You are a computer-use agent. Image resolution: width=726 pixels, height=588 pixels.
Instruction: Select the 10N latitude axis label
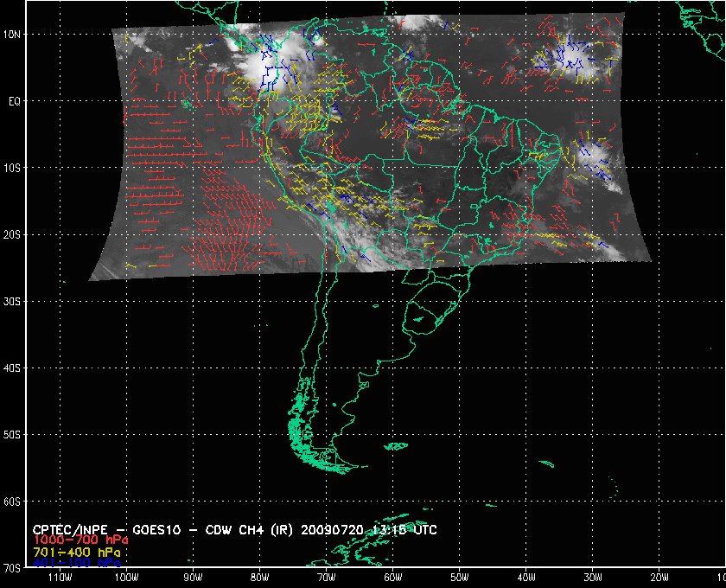tap(14, 34)
